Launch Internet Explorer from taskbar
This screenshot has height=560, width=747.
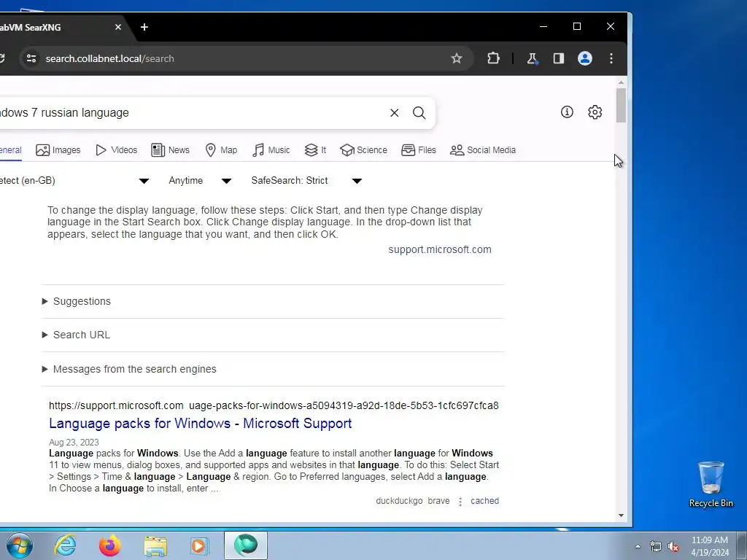pos(65,545)
